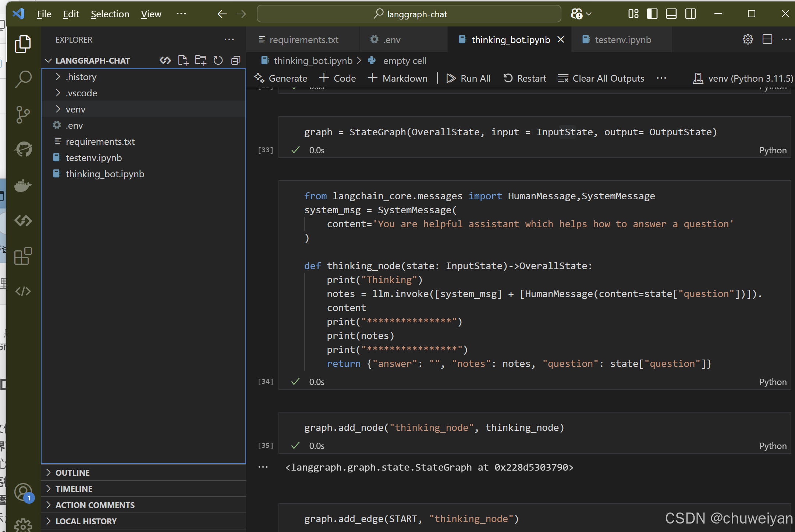Create a new file in Explorer
795x532 pixels.
click(183, 60)
